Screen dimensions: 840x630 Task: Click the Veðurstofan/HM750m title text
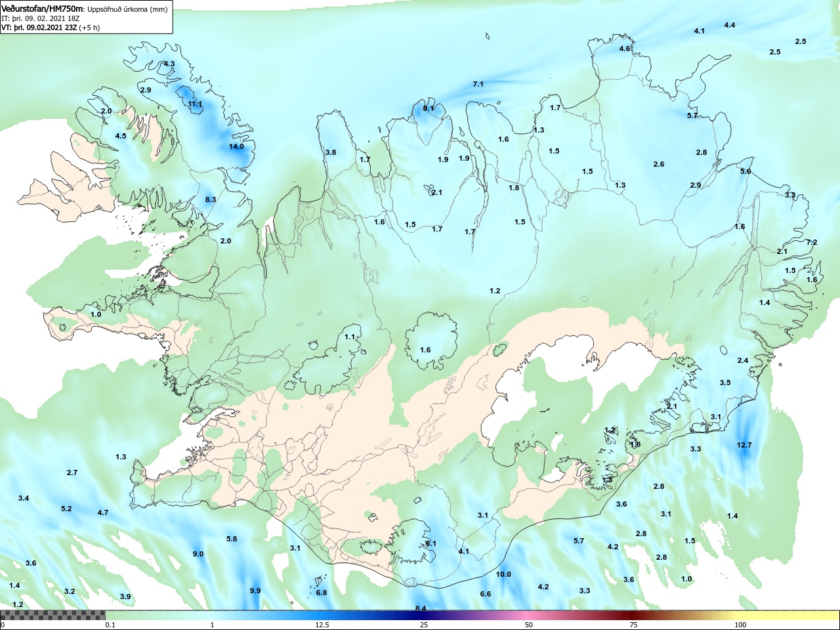[43, 9]
